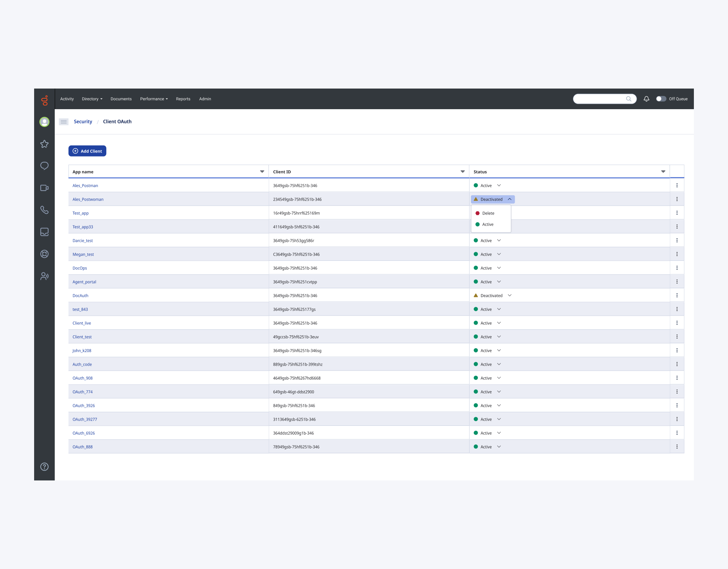Click the notifications bell icon
Image resolution: width=728 pixels, height=569 pixels.
pyautogui.click(x=647, y=99)
